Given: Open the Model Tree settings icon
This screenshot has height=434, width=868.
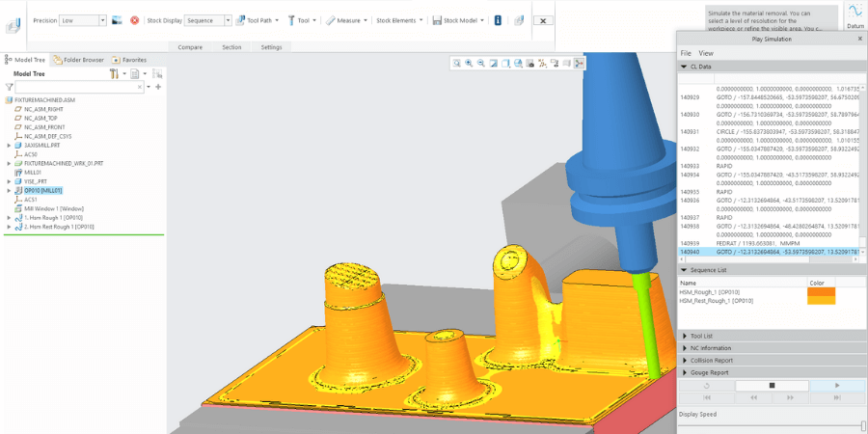Looking at the screenshot, I should click(x=115, y=73).
